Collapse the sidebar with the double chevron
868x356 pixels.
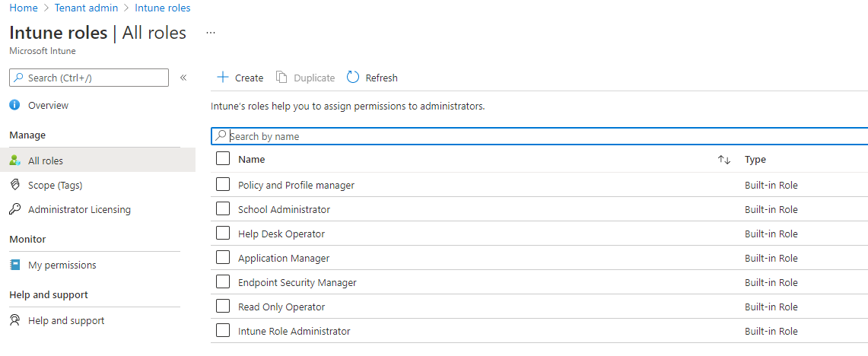click(183, 78)
